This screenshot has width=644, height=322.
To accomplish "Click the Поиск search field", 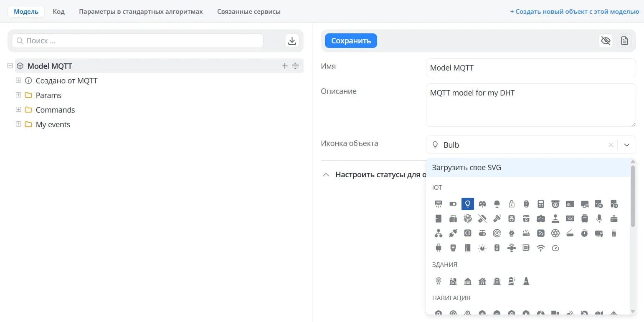I will 138,41.
